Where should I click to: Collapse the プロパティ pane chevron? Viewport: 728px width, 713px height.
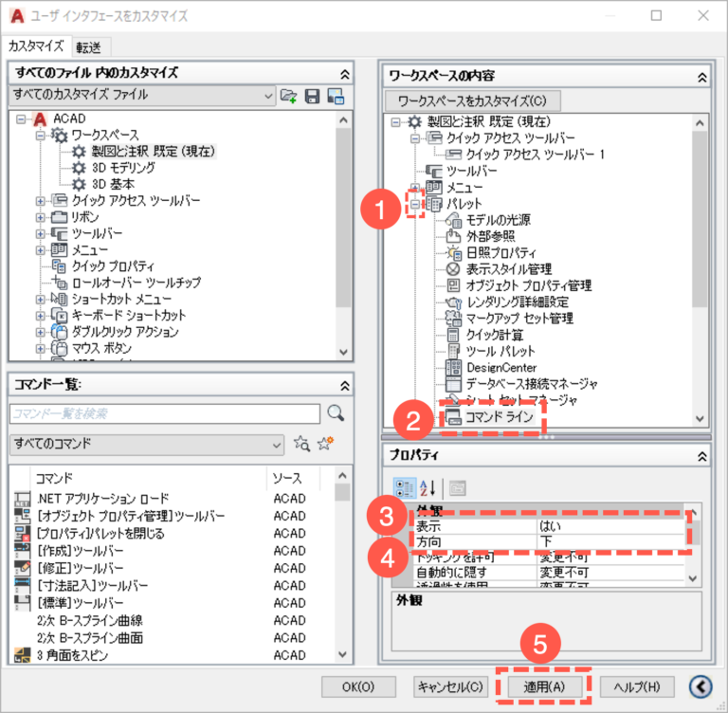tap(702, 457)
